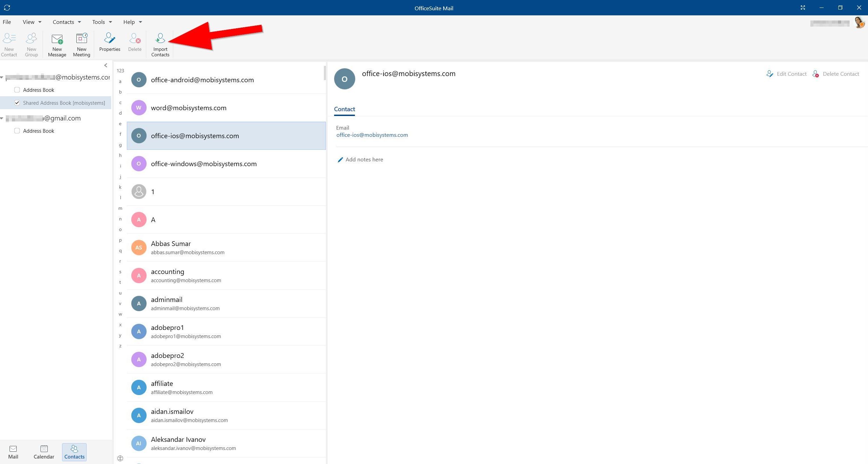The width and height of the screenshot is (868, 464).
Task: Select the aidan.ismailov contact row
Action: 226,416
